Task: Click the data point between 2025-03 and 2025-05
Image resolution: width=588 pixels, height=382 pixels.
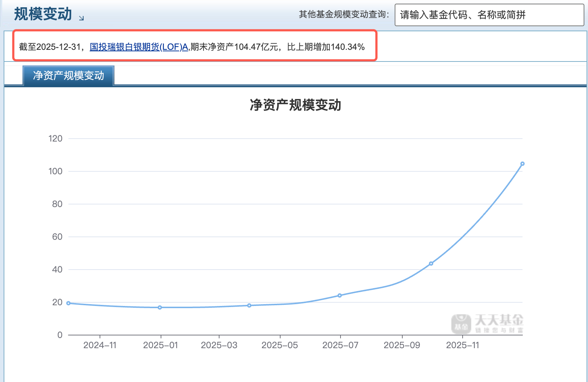Action: (249, 305)
